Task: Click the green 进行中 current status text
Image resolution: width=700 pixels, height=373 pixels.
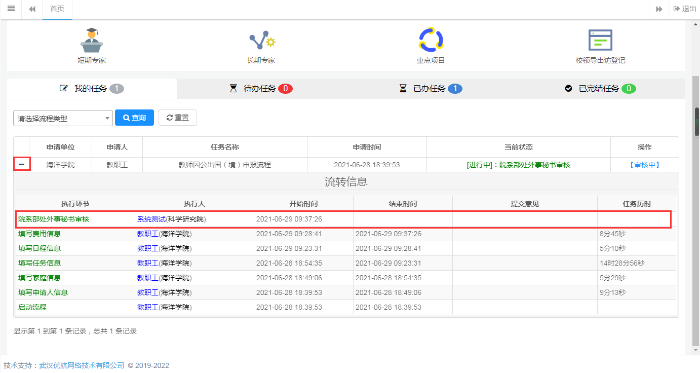Action: 518,165
